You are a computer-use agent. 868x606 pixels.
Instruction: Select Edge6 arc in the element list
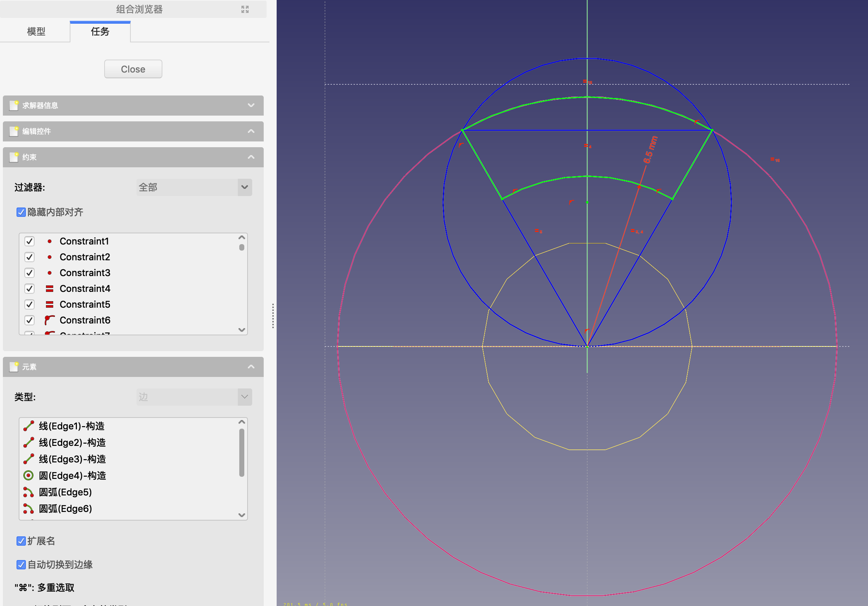click(65, 508)
